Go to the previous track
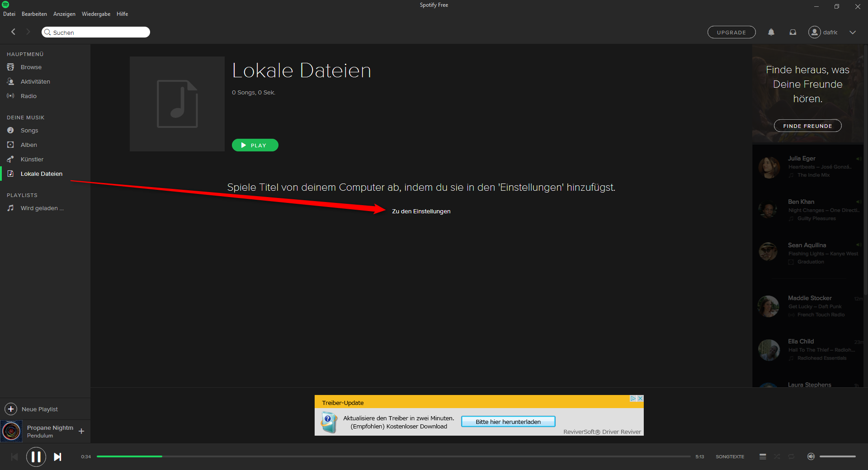Viewport: 868px width, 470px height. (x=14, y=457)
